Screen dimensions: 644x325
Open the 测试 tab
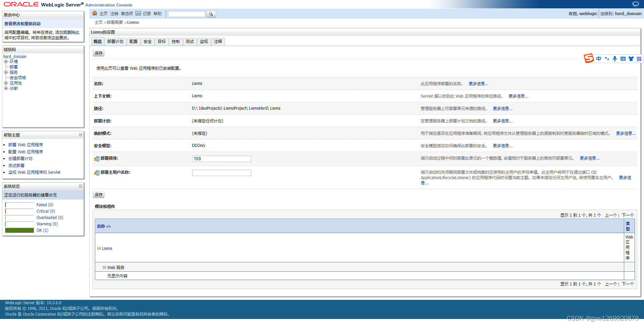point(190,42)
